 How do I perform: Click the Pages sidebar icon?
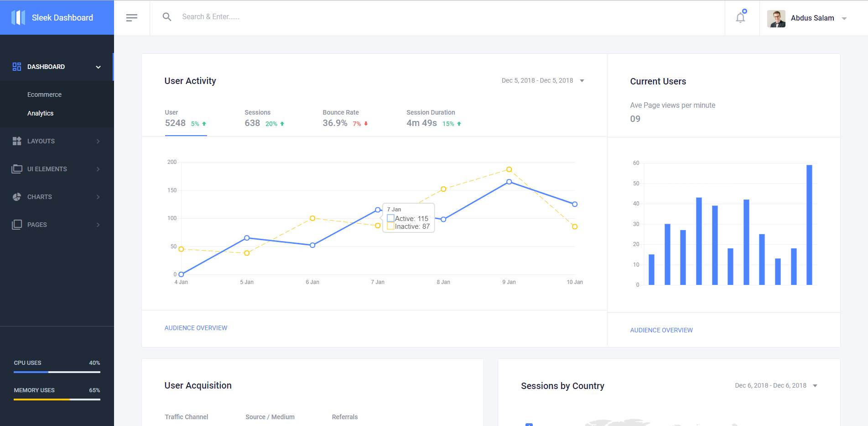[17, 225]
